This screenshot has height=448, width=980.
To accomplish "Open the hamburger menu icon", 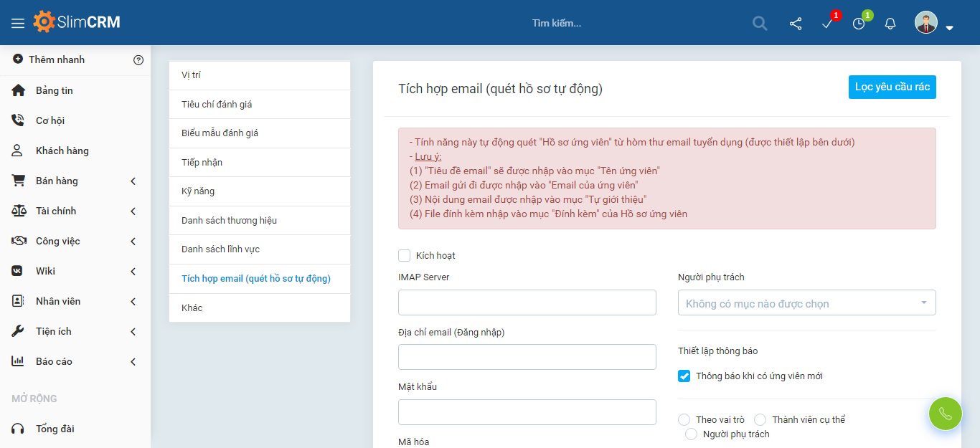I will coord(18,23).
